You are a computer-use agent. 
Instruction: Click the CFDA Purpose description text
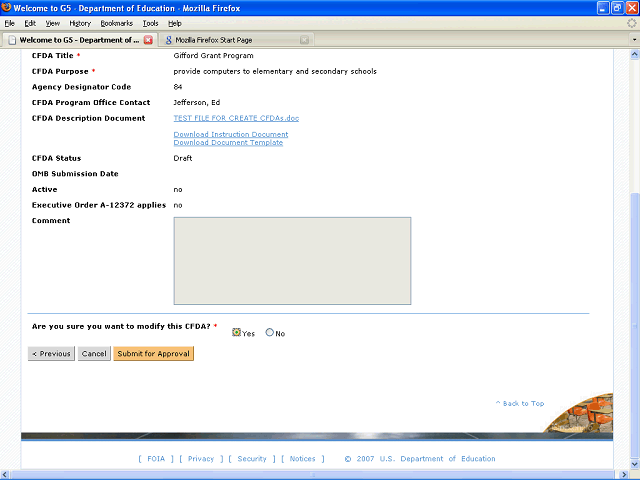coord(275,71)
